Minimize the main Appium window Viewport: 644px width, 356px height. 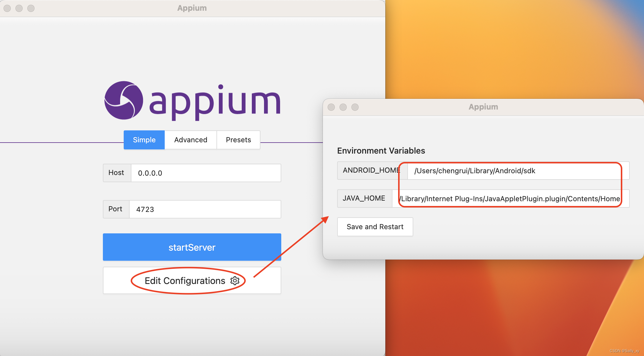19,8
